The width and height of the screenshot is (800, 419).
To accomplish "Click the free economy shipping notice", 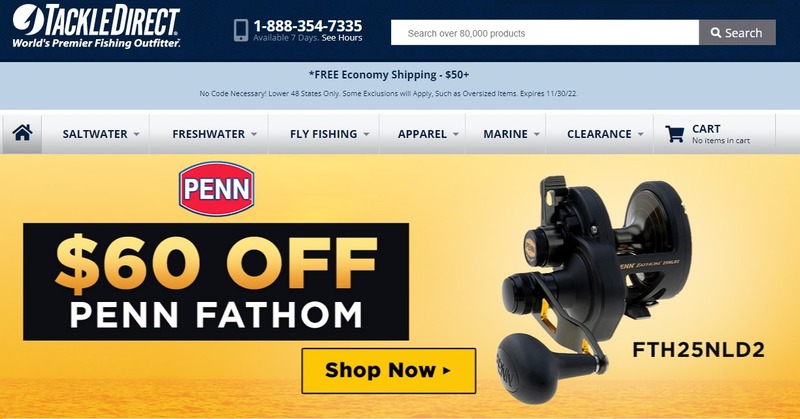I will click(x=389, y=75).
